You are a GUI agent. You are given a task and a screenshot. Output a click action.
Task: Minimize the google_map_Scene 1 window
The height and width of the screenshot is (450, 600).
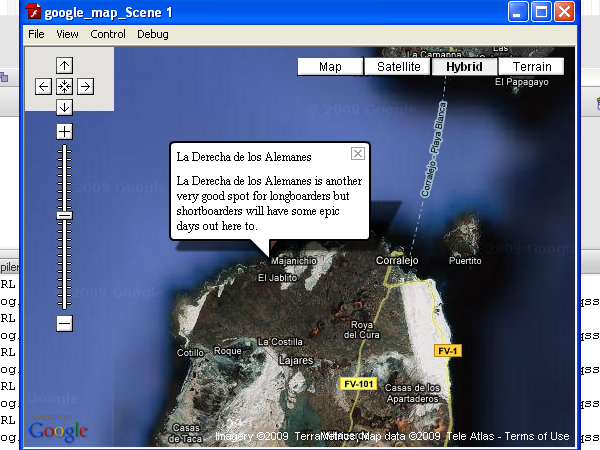pyautogui.click(x=518, y=11)
